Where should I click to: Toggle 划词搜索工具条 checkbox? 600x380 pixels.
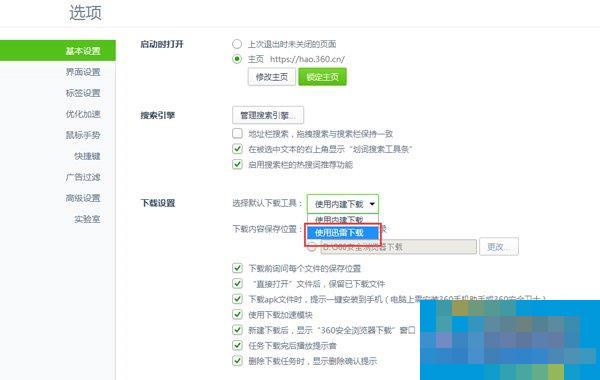(237, 149)
